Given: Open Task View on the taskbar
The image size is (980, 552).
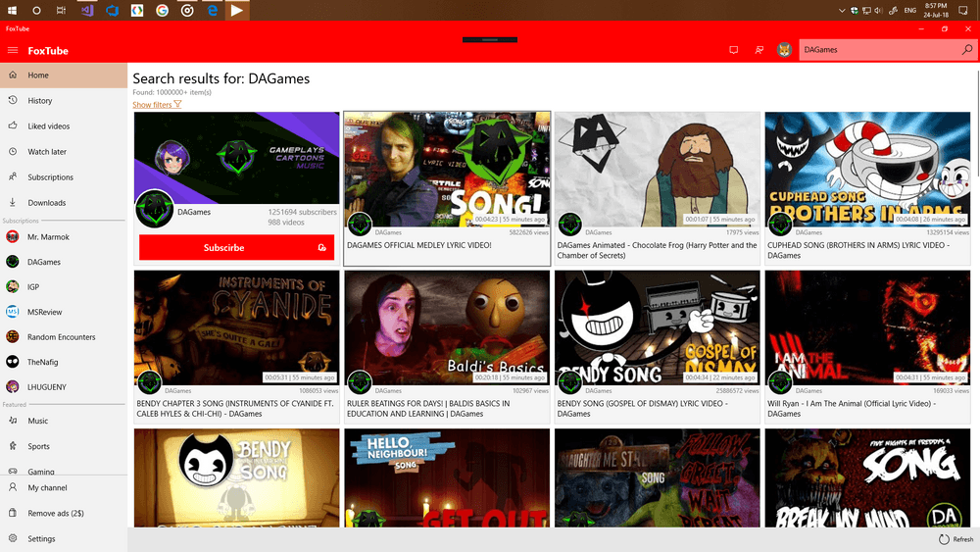Looking at the screenshot, I should (61, 10).
